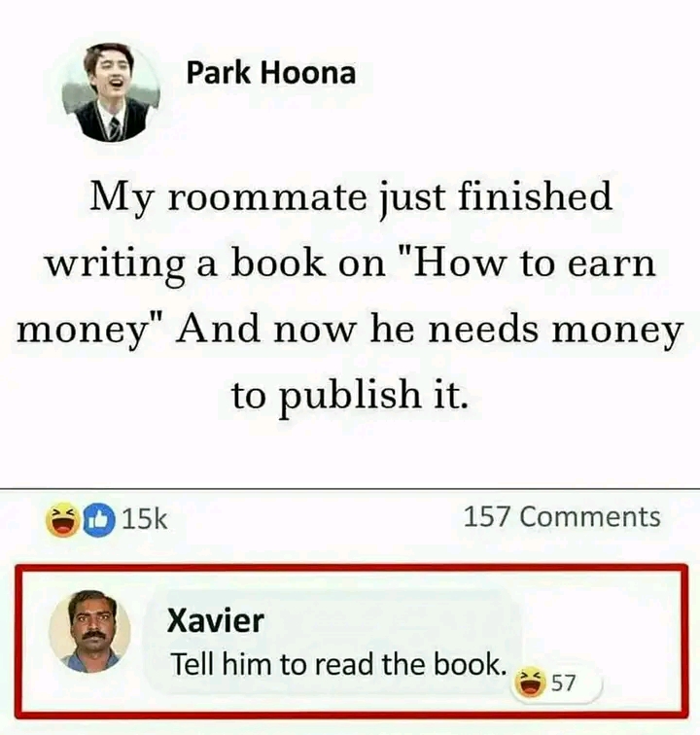Click the blue thumbs-up Like reaction icon

pyautogui.click(x=99, y=520)
